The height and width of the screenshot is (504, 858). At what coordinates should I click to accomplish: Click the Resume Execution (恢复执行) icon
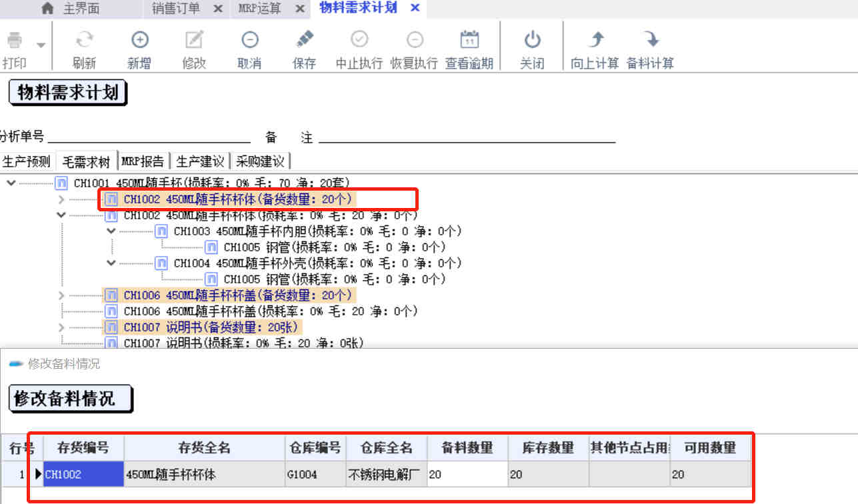click(x=414, y=40)
